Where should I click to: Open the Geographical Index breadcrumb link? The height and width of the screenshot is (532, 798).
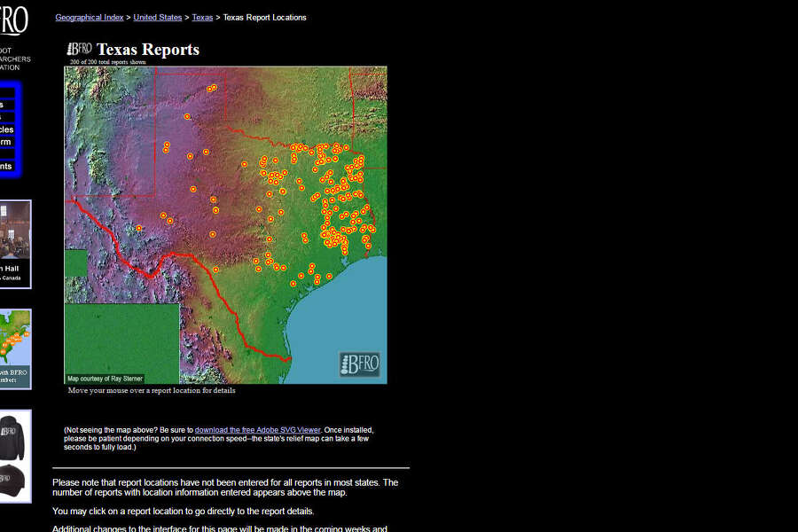(89, 17)
